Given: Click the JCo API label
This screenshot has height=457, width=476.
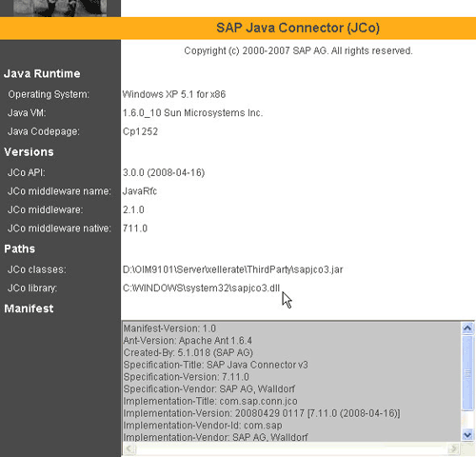Looking at the screenshot, I should [27, 172].
